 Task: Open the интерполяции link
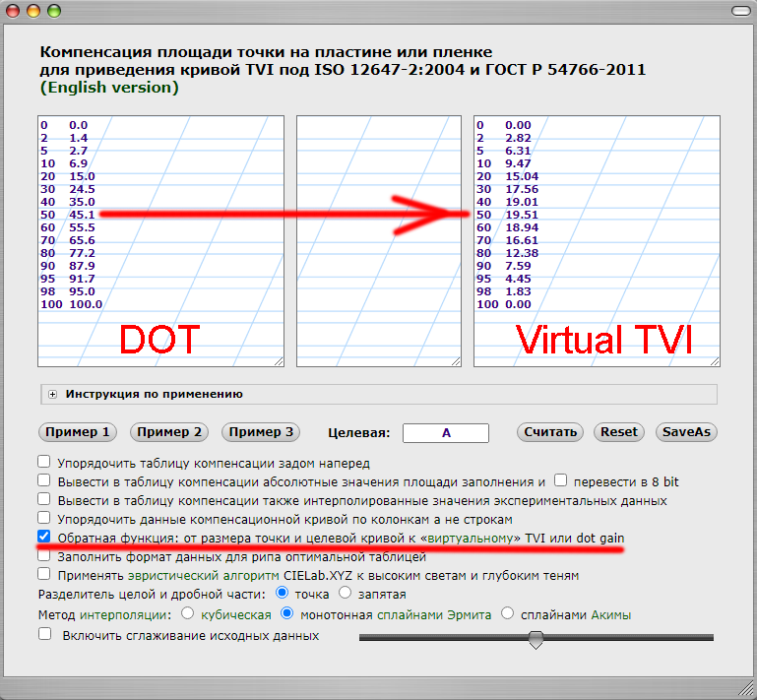click(125, 615)
